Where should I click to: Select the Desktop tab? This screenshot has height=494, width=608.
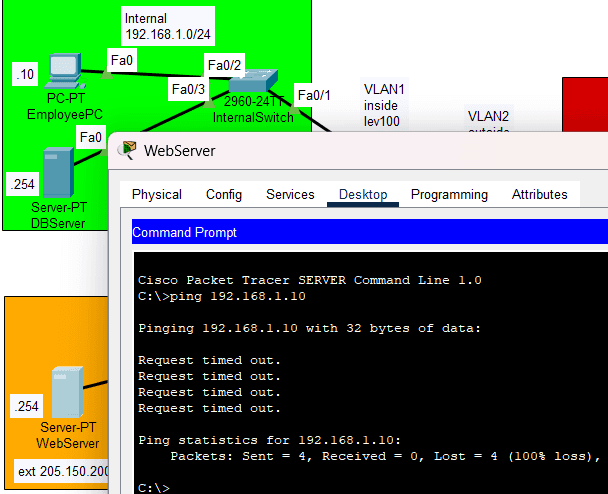(x=363, y=194)
